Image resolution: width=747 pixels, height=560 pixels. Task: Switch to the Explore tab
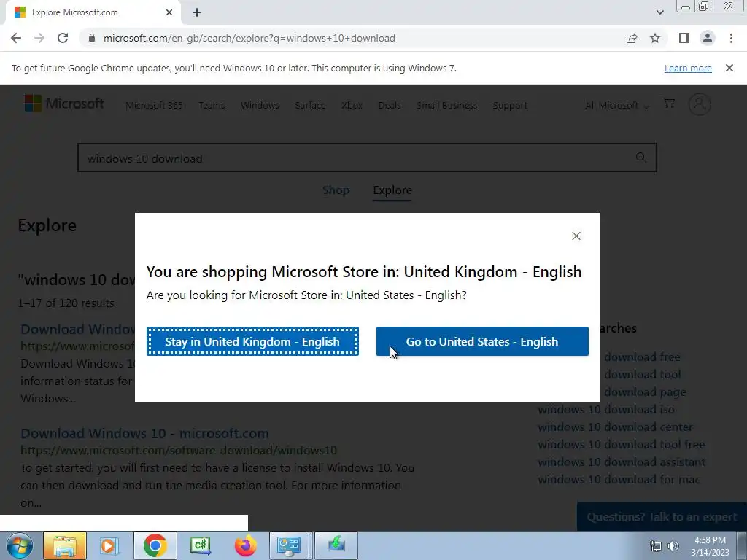coord(392,190)
